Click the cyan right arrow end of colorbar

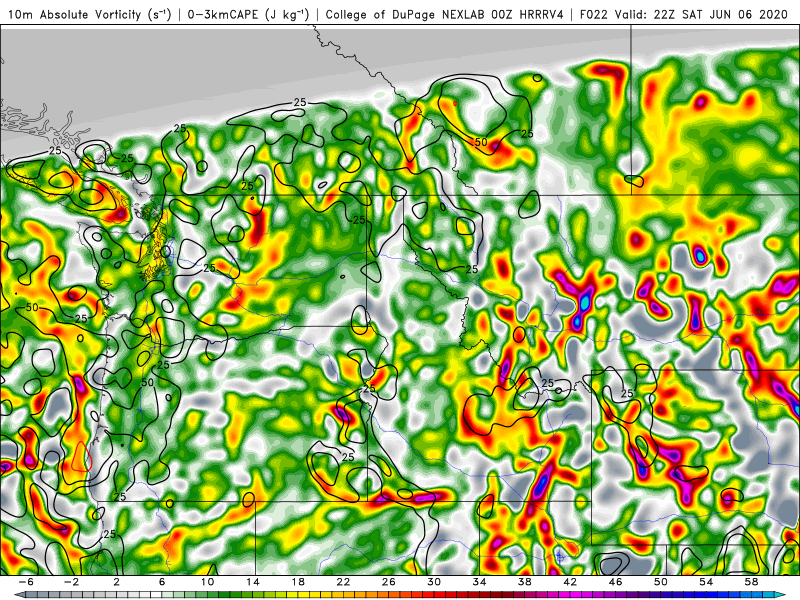point(782,595)
